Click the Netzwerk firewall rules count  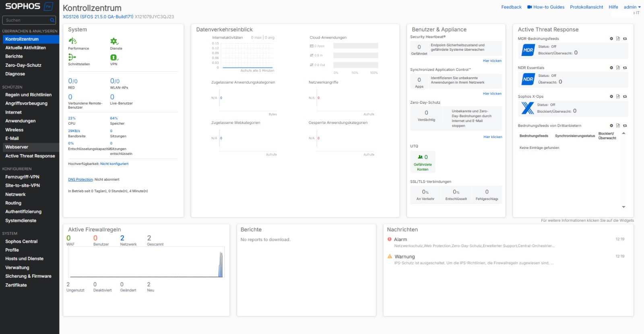pos(122,238)
